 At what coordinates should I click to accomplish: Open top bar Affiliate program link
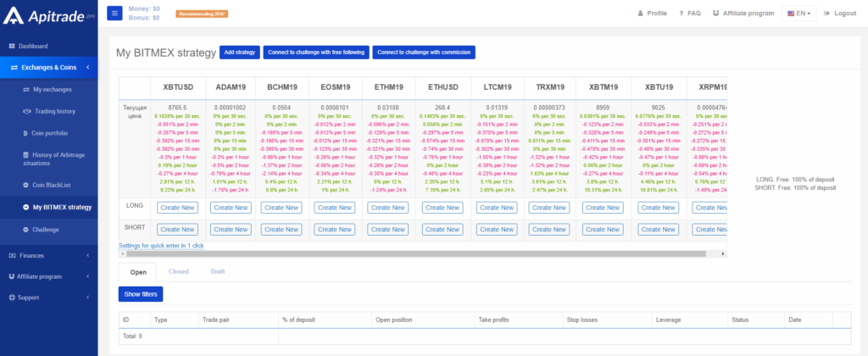[743, 14]
